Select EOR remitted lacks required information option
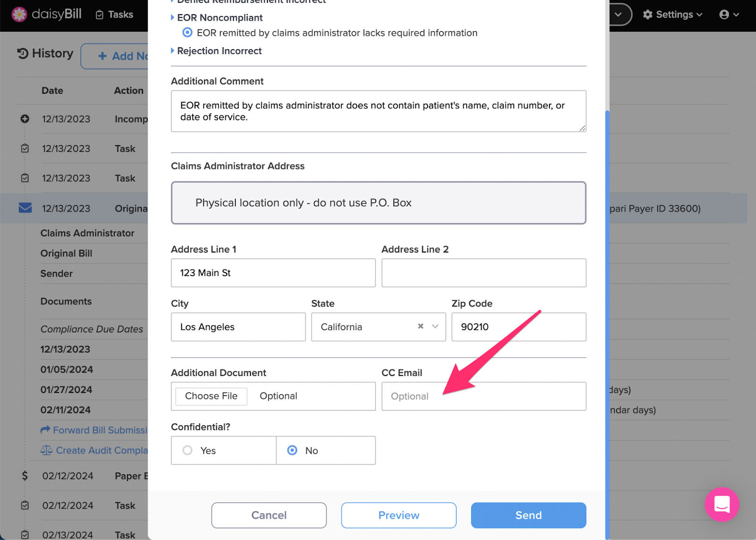 tap(188, 33)
